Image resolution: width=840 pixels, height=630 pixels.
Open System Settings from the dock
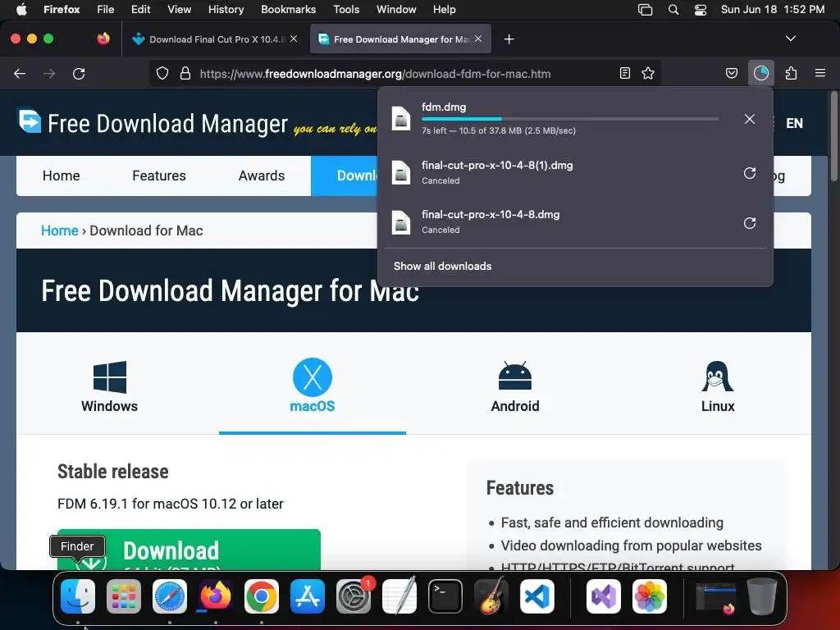click(354, 596)
